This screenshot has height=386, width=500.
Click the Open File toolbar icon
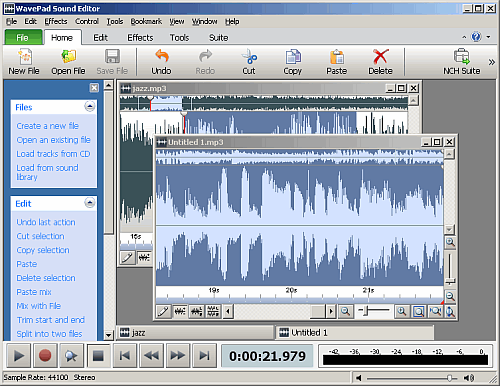point(69,57)
